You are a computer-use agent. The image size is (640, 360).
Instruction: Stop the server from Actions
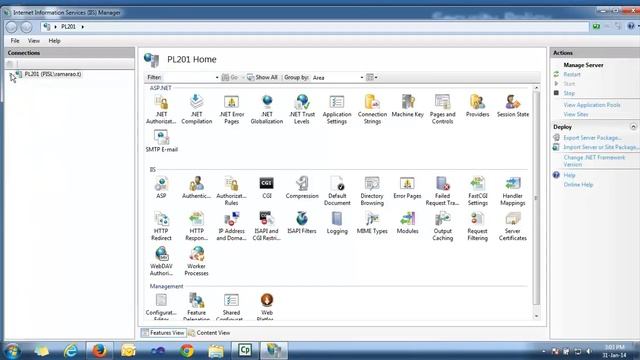(569, 93)
